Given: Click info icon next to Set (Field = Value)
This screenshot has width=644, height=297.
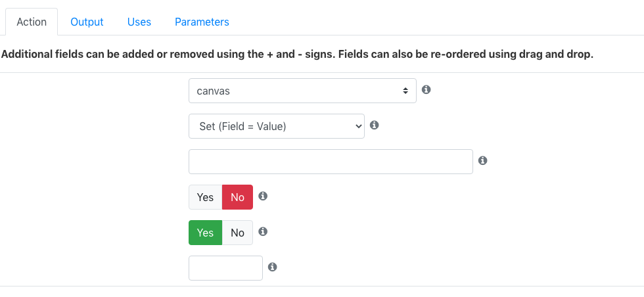Looking at the screenshot, I should [x=374, y=125].
